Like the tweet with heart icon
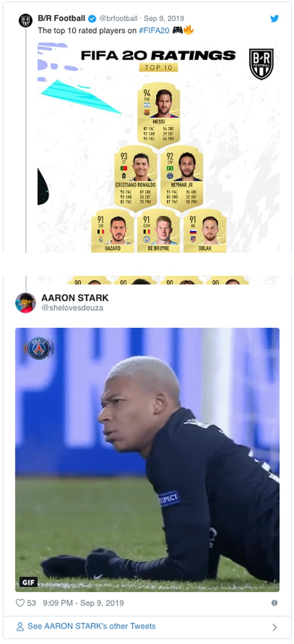 pyautogui.click(x=20, y=603)
